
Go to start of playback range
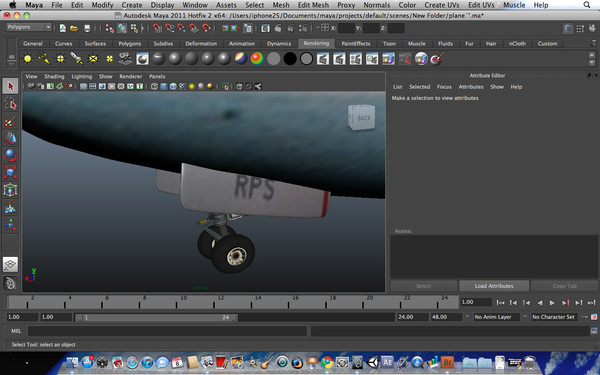coord(500,303)
